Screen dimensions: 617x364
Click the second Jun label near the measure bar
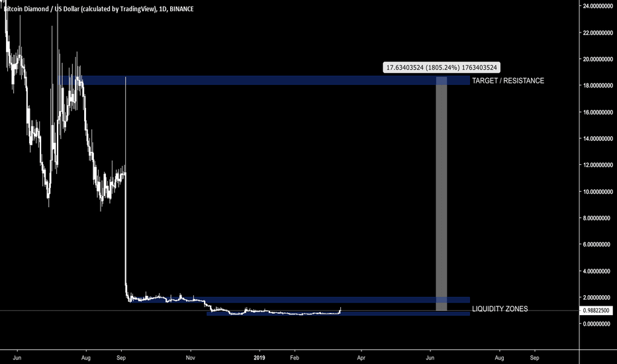(x=430, y=357)
